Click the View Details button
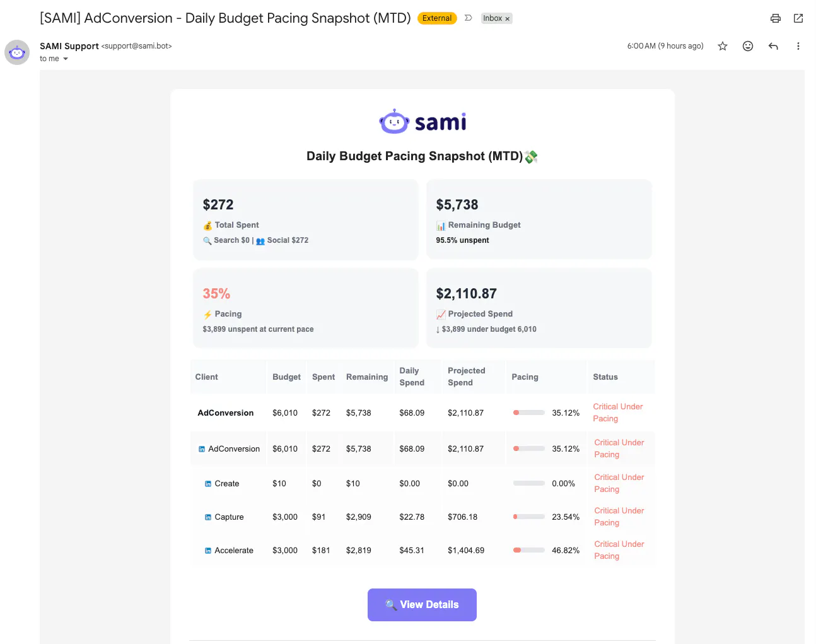 [422, 605]
